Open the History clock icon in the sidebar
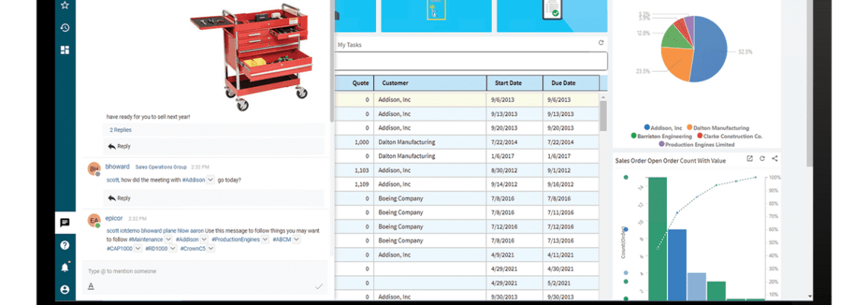 tap(65, 27)
